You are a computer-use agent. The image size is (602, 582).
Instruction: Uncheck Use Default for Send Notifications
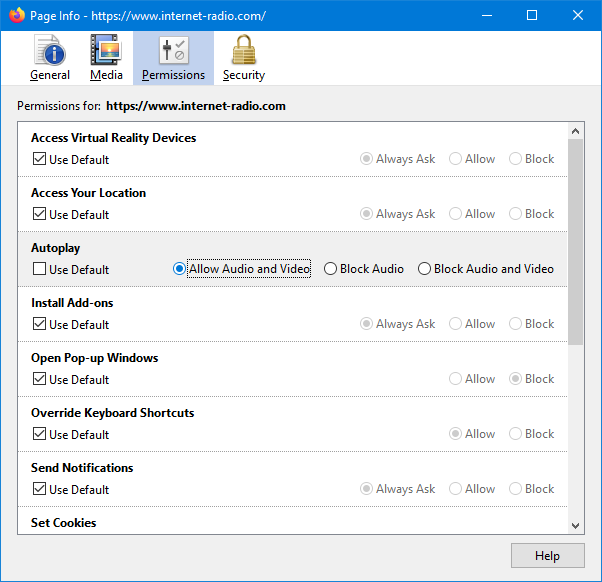click(x=40, y=489)
